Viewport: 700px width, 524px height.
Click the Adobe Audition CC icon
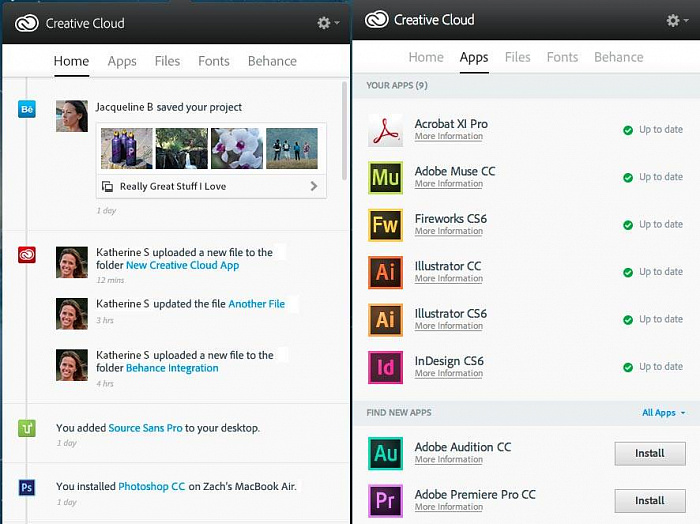(x=385, y=453)
